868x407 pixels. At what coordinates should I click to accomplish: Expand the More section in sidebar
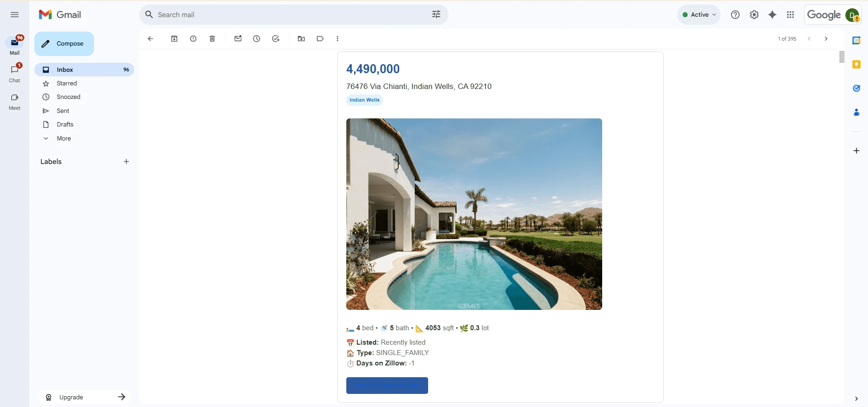pyautogui.click(x=63, y=138)
